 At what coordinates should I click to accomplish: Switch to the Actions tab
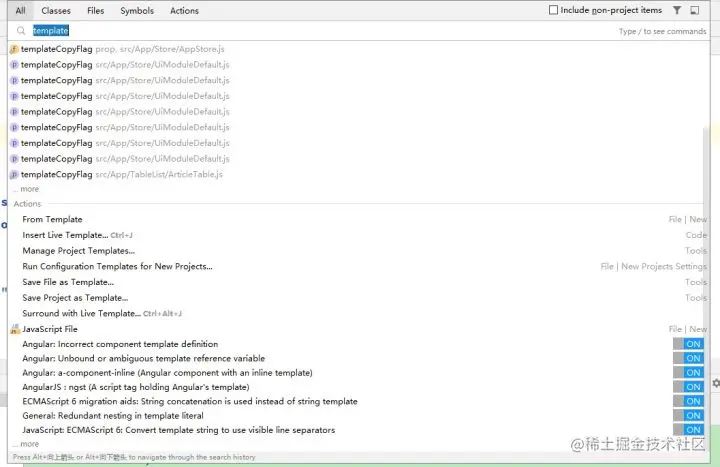coord(184,11)
